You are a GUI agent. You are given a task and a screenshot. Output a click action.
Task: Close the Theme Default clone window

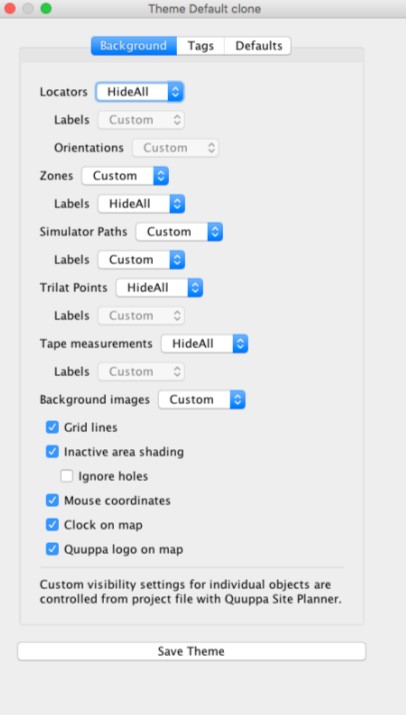(x=10, y=8)
